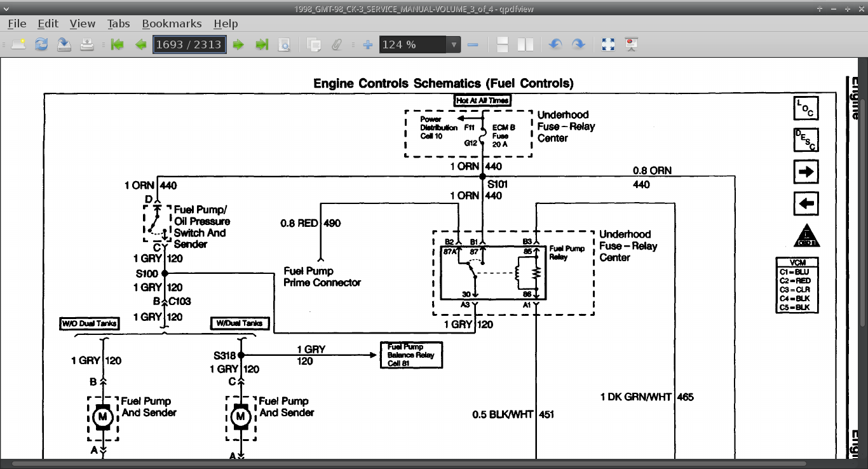Click the Add annotation paperclip icon
The image size is (868, 469).
point(337,44)
